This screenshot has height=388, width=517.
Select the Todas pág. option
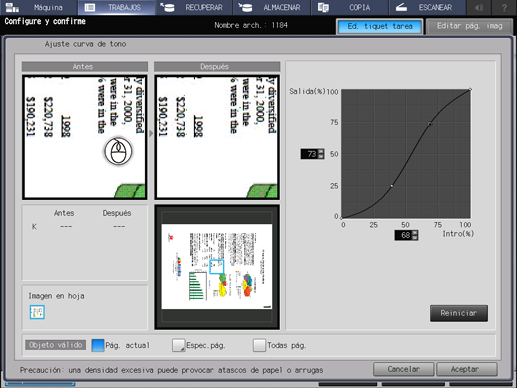(259, 345)
